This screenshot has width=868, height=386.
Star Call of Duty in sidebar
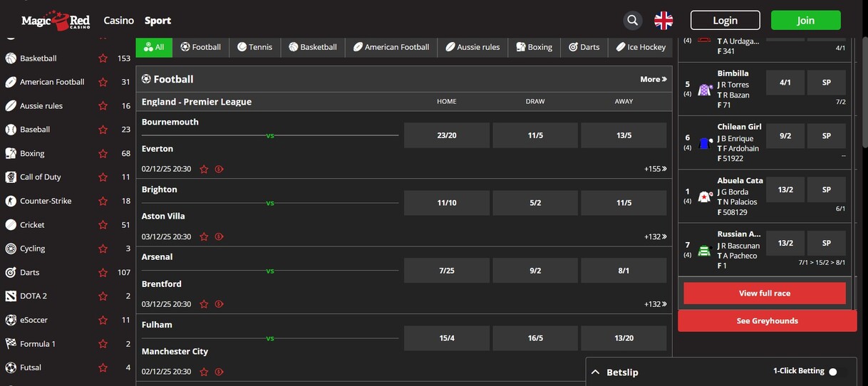(x=103, y=177)
